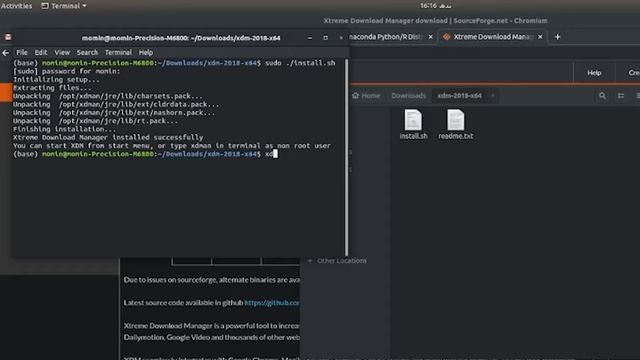The width and height of the screenshot is (640, 360).
Task: Select the install.sh file
Action: pos(413,124)
